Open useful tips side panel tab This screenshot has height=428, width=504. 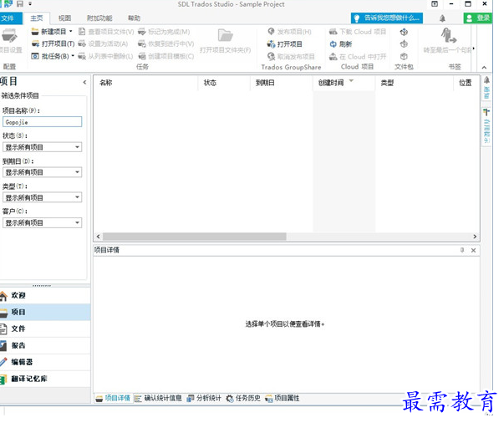click(486, 126)
